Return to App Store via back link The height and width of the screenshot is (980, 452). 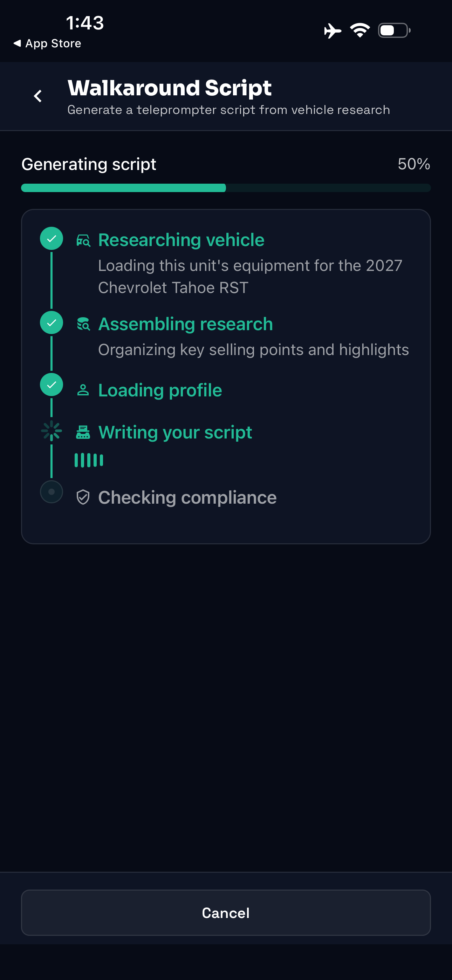(48, 43)
